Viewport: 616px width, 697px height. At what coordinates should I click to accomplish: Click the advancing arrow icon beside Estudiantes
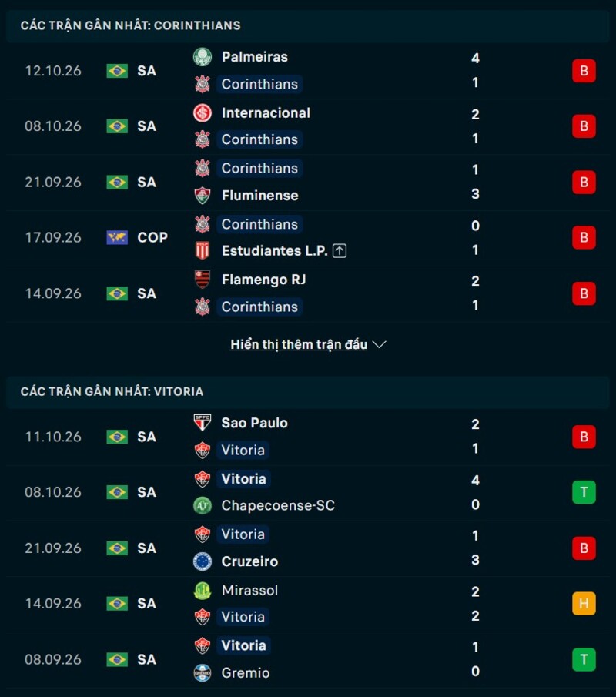(x=340, y=251)
